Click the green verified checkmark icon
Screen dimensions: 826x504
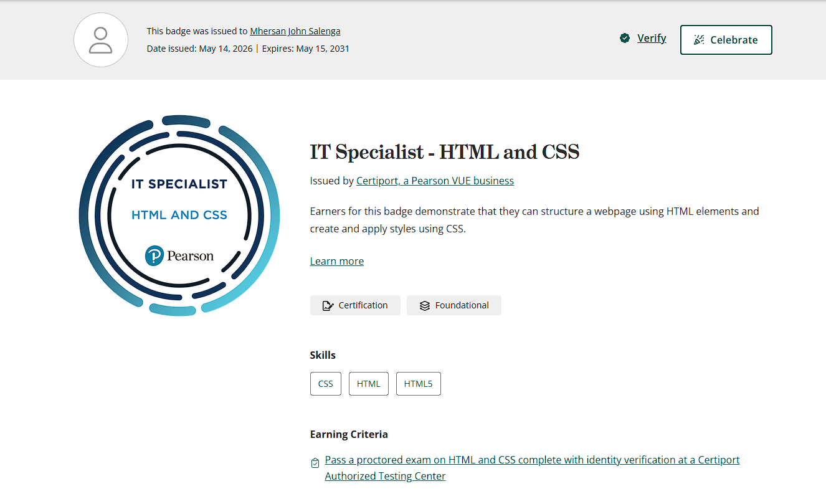(625, 39)
